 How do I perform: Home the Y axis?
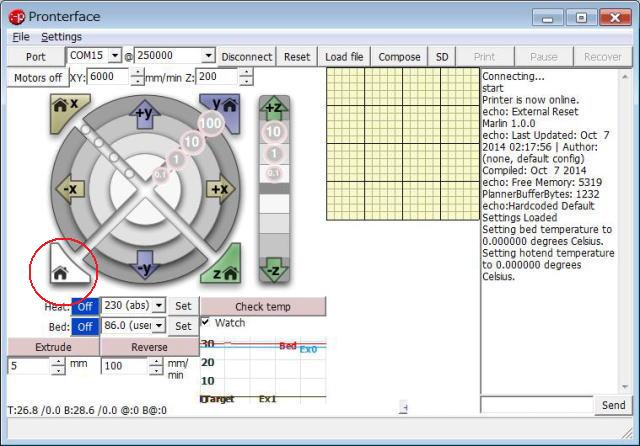click(x=225, y=109)
